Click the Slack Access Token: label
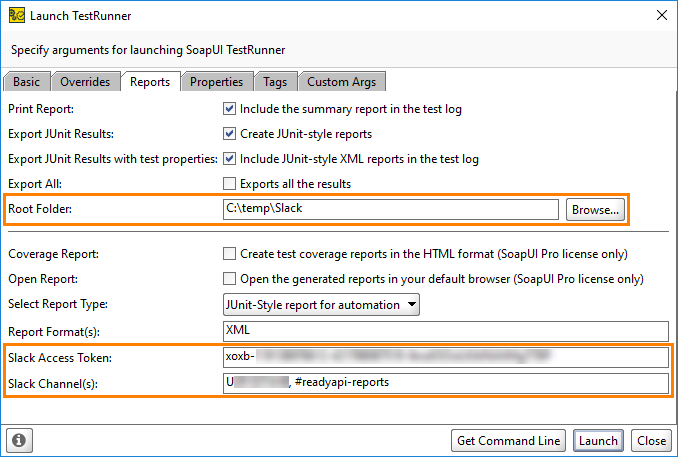The width and height of the screenshot is (678, 457). point(60,358)
